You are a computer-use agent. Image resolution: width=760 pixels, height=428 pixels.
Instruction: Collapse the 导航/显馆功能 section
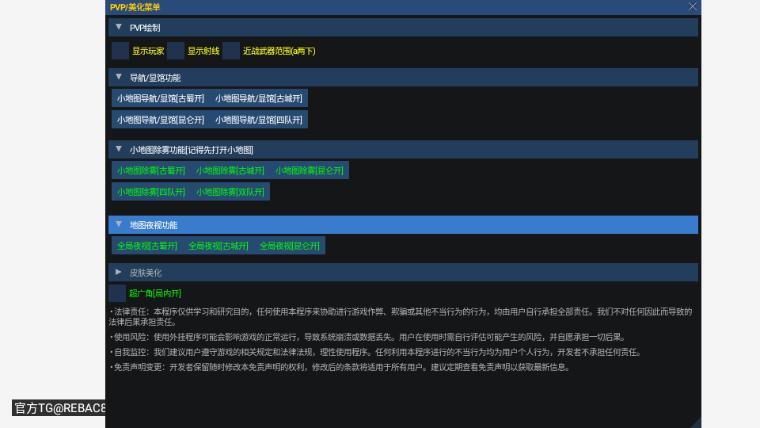(x=119, y=77)
